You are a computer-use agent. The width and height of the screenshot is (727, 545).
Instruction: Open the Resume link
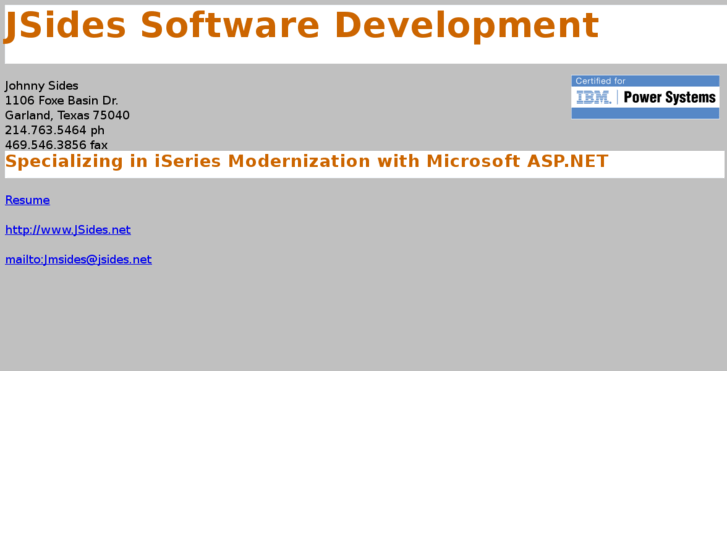click(x=27, y=200)
